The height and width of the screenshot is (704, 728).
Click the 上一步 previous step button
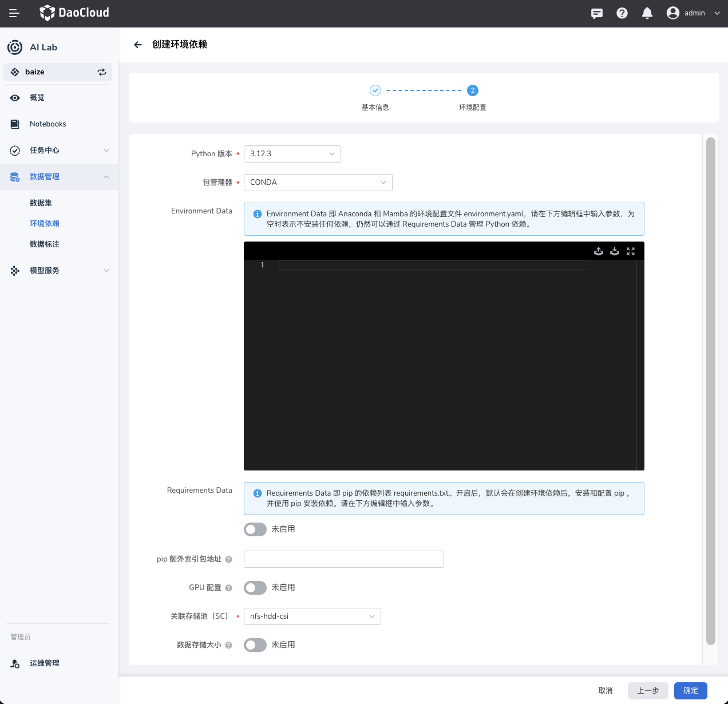click(x=648, y=691)
